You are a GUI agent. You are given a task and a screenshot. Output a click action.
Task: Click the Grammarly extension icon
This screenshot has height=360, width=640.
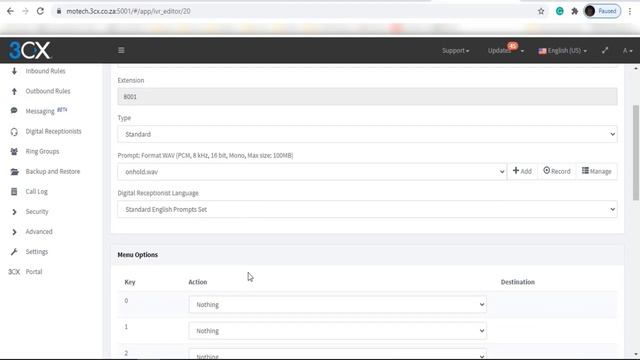pos(560,11)
